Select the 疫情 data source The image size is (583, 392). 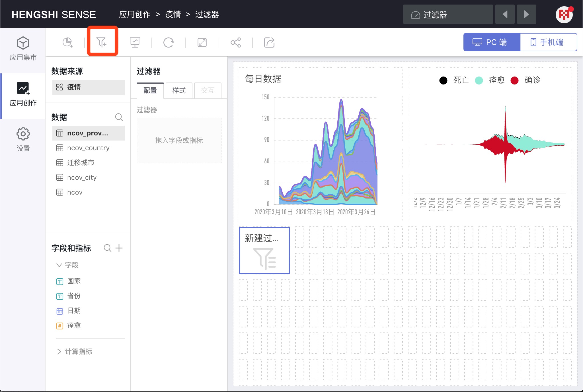(89, 87)
